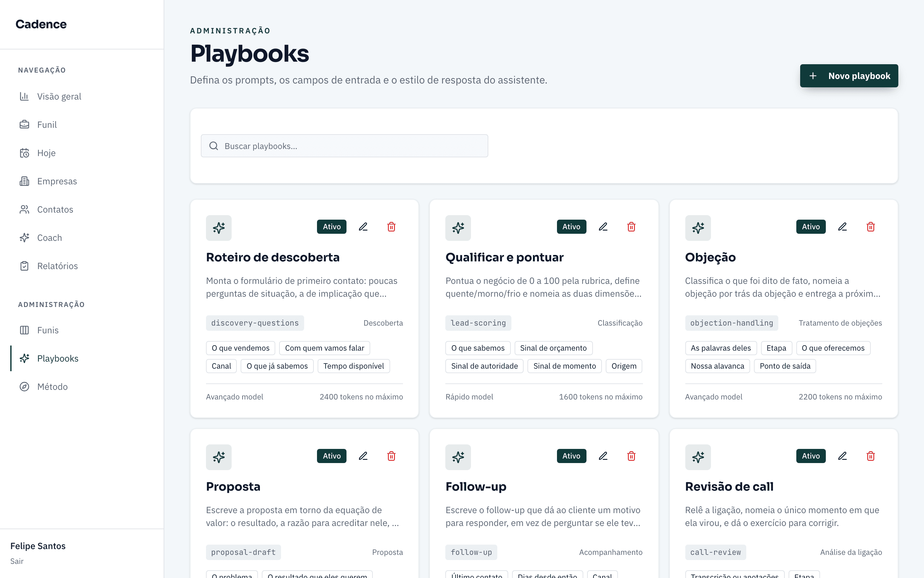
Task: Click the Visão geral chart icon
Action: click(24, 96)
